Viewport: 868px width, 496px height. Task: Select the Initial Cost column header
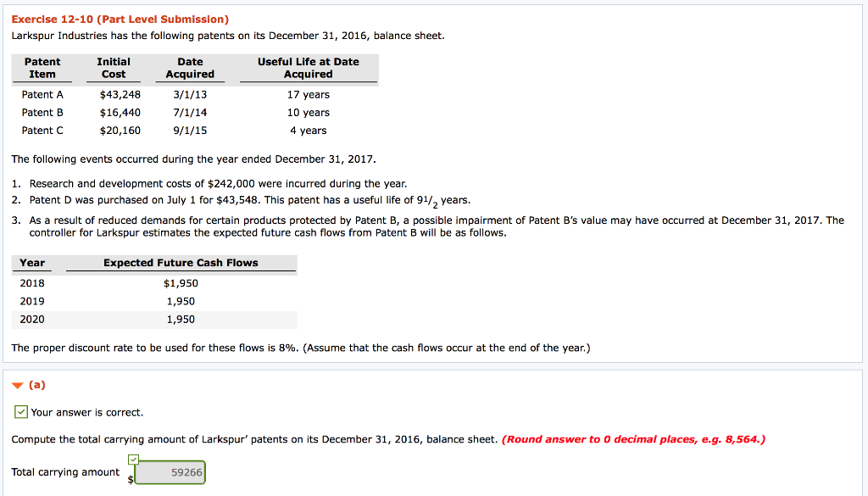click(x=114, y=67)
